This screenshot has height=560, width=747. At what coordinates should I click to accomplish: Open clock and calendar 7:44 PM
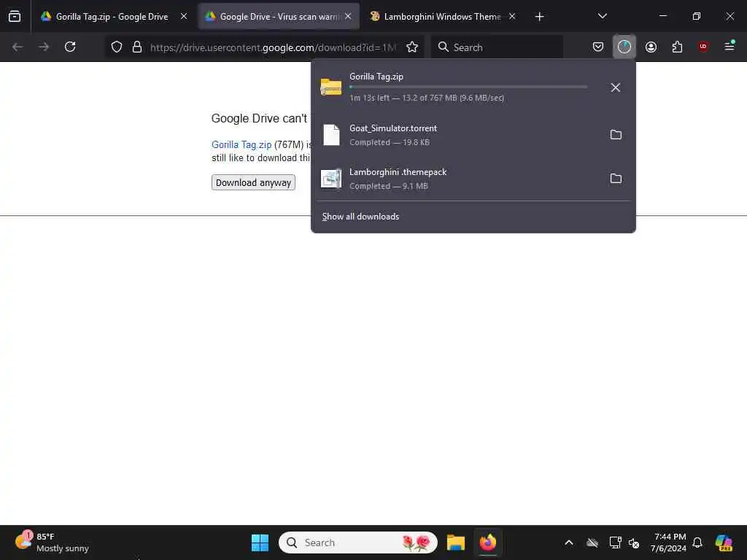tap(669, 542)
